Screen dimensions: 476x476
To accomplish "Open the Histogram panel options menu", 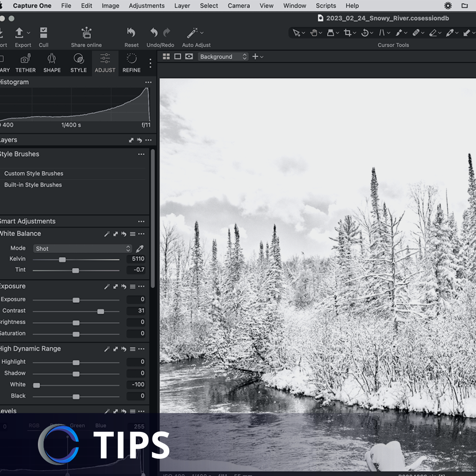I will pyautogui.click(x=149, y=82).
